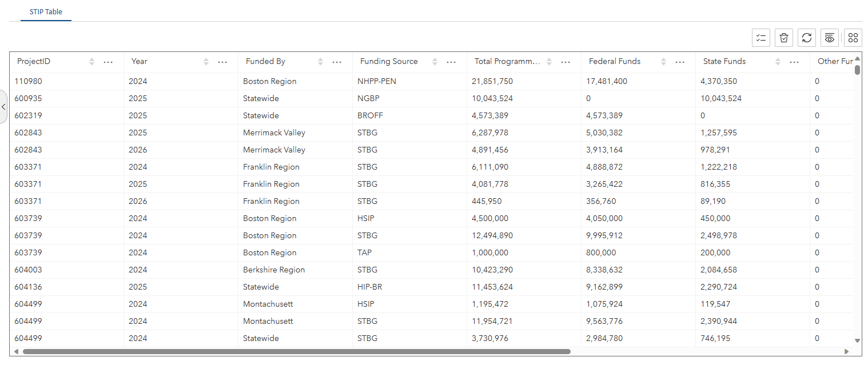Switch to the STIP Table tab
The height and width of the screenshot is (365, 868).
pyautogui.click(x=46, y=11)
